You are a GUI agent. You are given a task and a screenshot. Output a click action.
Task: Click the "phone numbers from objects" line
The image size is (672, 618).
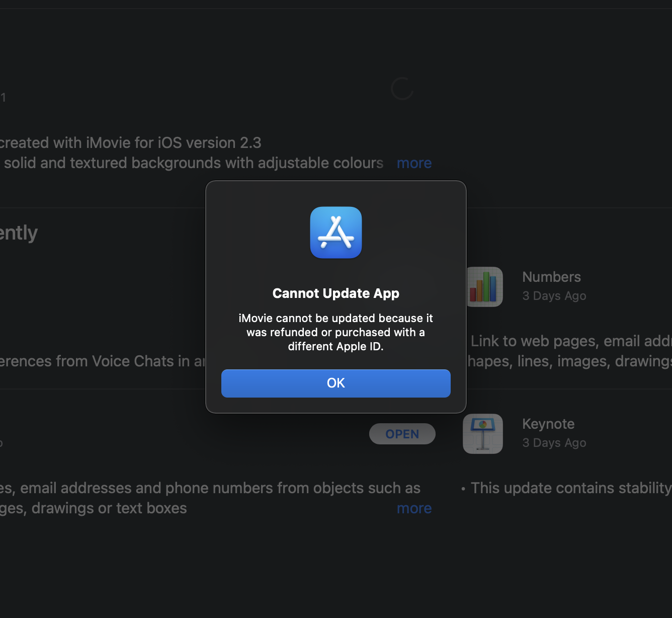point(210,488)
